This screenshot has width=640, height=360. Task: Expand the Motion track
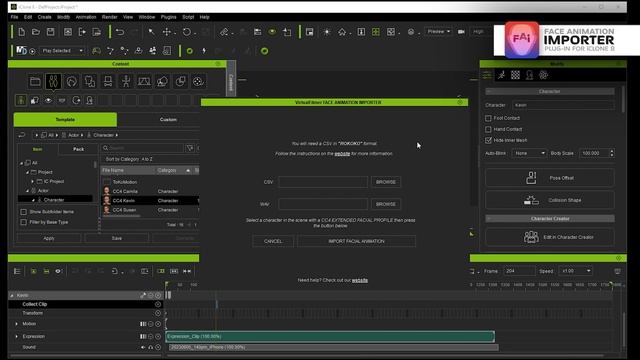tap(17, 324)
